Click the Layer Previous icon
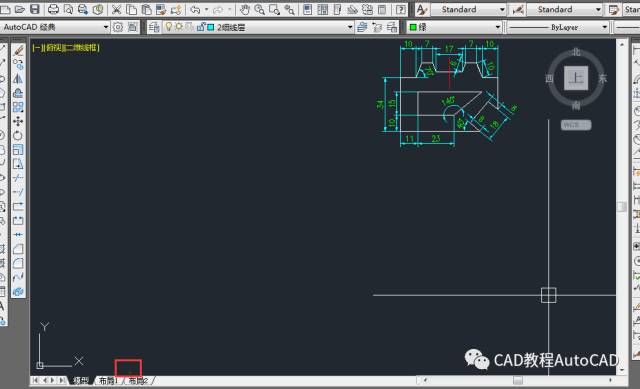Viewport: 640px width, 389px height. tap(377, 27)
